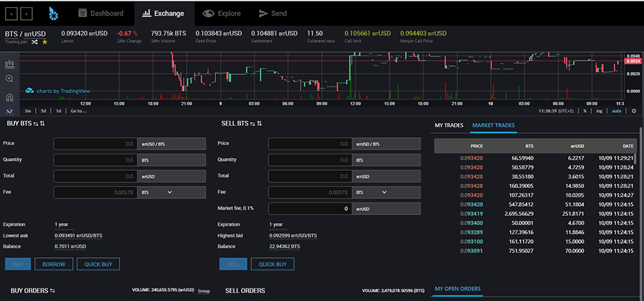Select the chart zoom-in magnifier tool
This screenshot has width=644, height=301.
click(9, 79)
